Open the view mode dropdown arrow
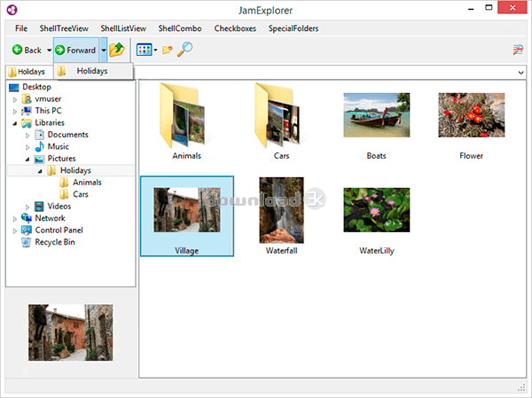 pos(155,51)
